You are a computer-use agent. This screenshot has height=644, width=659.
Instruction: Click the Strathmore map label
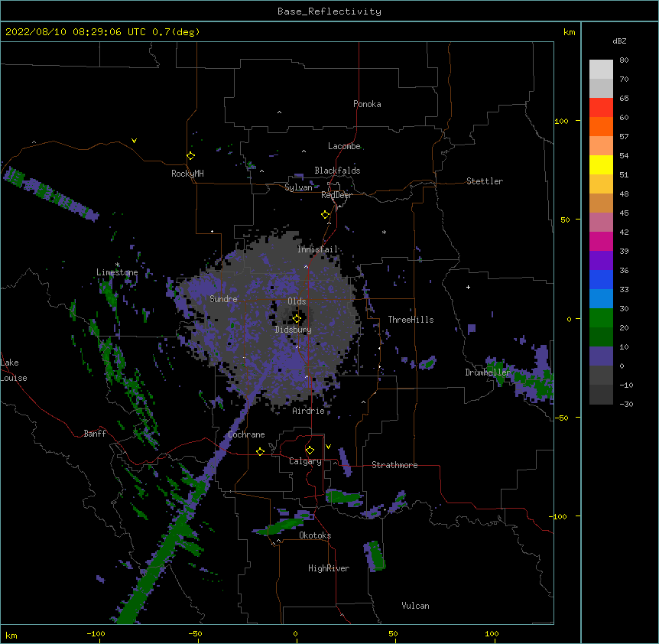pos(394,465)
